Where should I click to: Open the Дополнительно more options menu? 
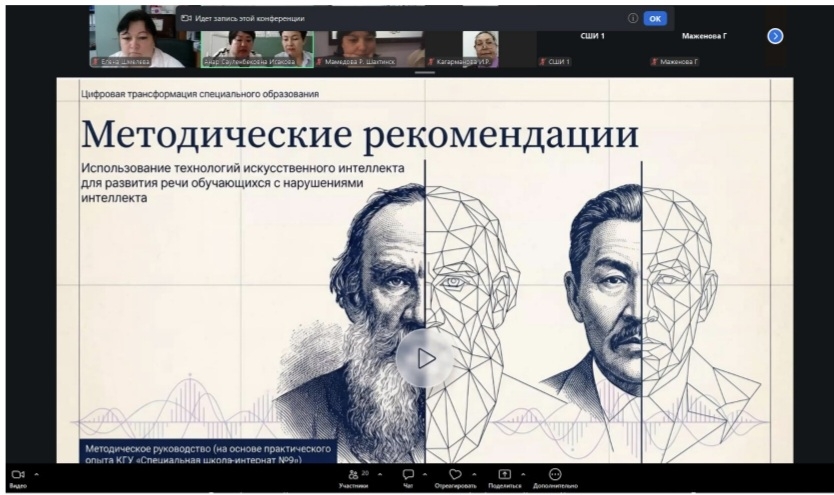(556, 474)
